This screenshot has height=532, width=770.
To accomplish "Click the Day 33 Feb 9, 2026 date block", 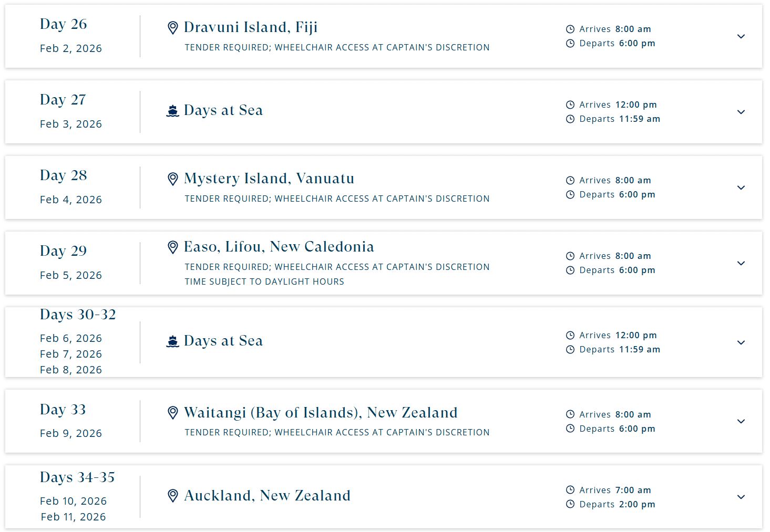I will point(71,421).
